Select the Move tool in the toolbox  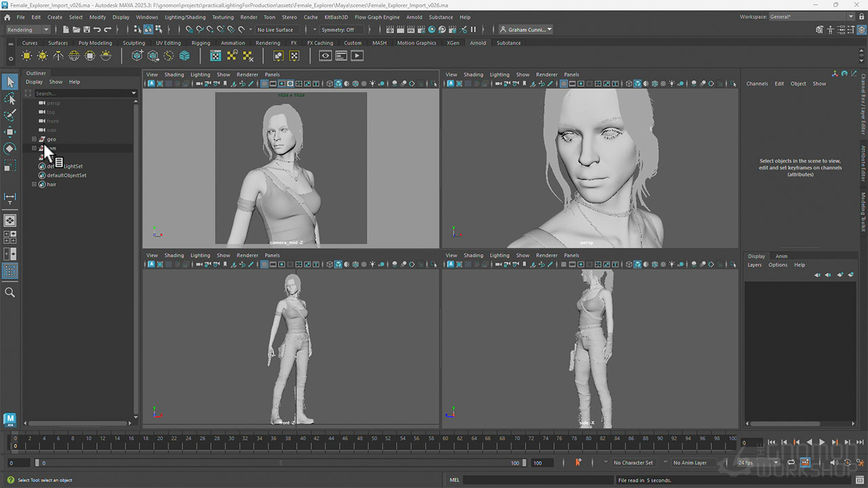point(9,131)
